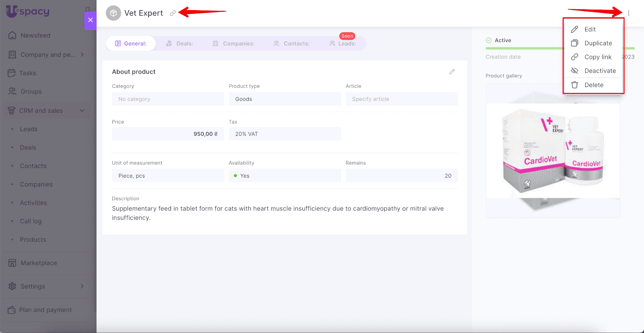The image size is (644, 333).
Task: Switch to the Companies tab
Action: click(234, 43)
